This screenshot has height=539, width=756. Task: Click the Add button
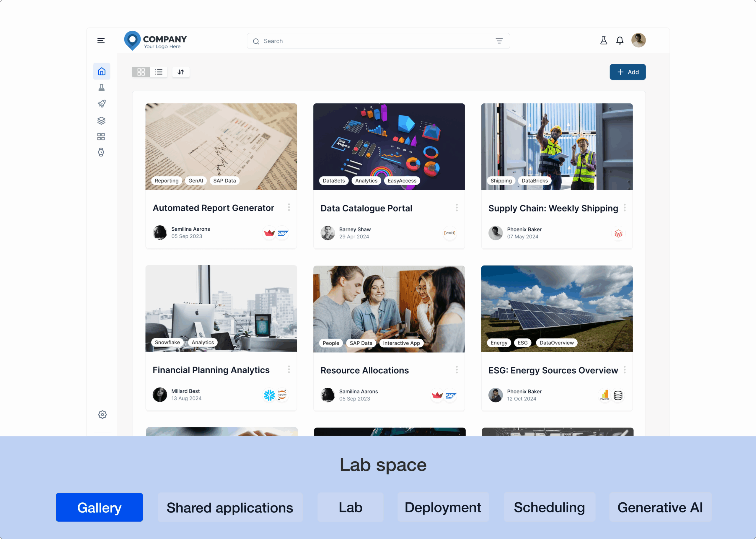point(627,72)
